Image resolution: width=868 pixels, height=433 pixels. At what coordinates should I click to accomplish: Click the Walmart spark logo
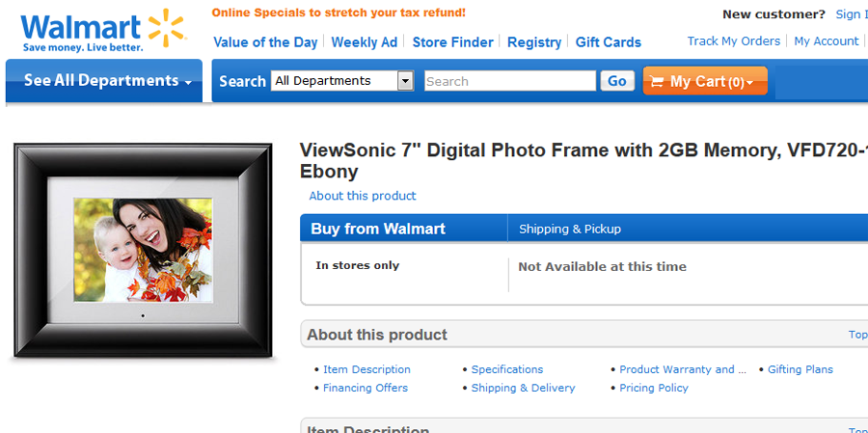167,27
